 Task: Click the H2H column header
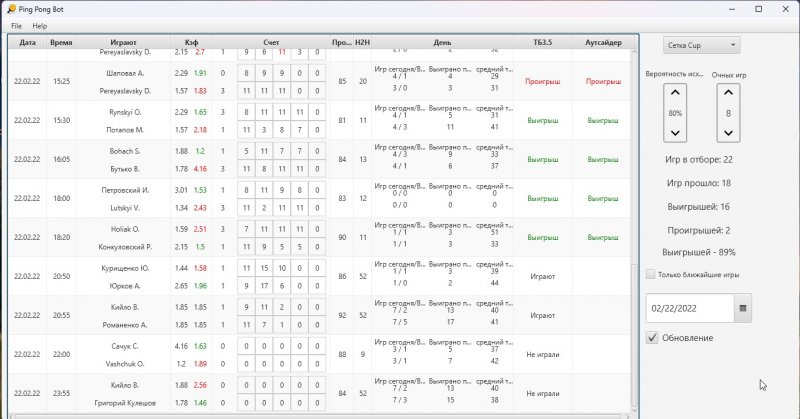click(362, 43)
